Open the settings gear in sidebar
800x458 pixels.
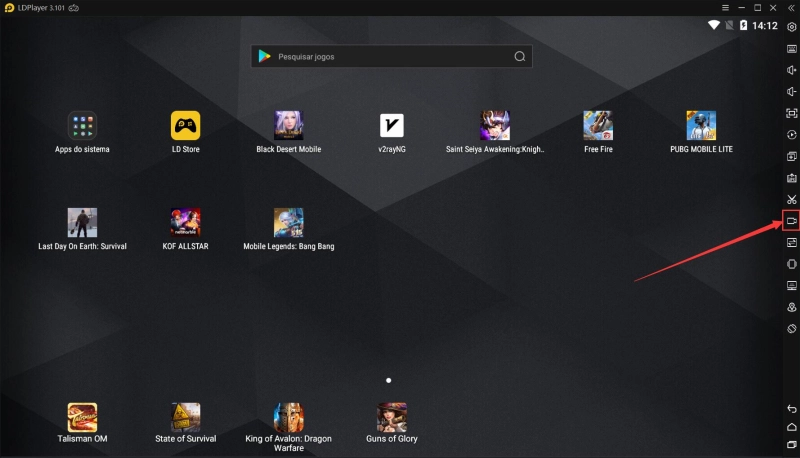[791, 27]
